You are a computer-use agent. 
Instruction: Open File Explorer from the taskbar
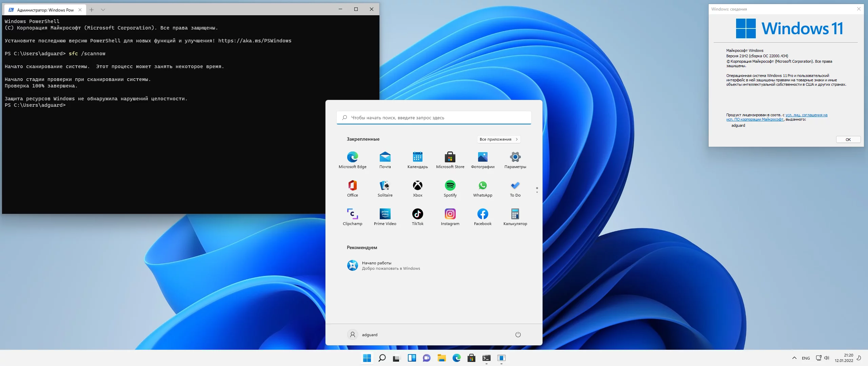[441, 358]
